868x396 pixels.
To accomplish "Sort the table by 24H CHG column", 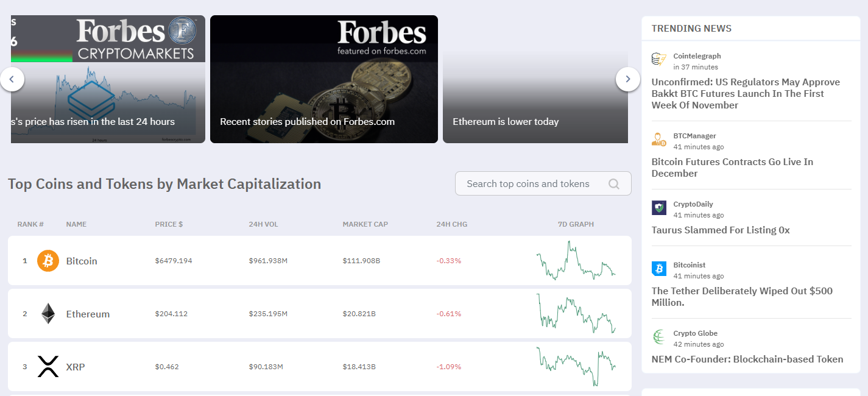I will point(451,224).
